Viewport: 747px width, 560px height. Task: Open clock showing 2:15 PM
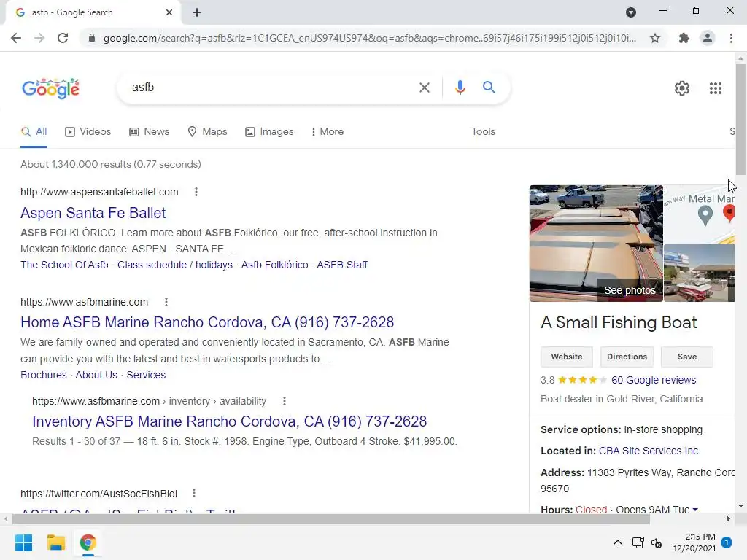(x=694, y=542)
